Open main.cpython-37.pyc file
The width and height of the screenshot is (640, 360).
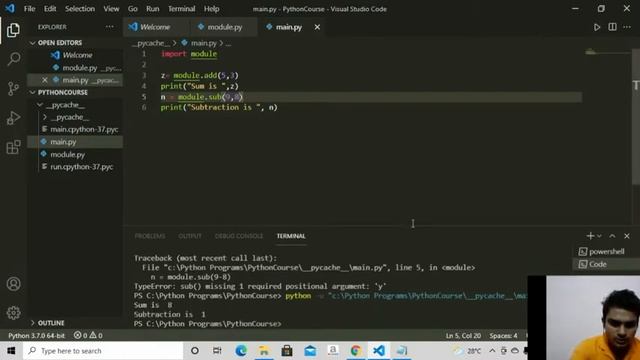tap(84, 129)
